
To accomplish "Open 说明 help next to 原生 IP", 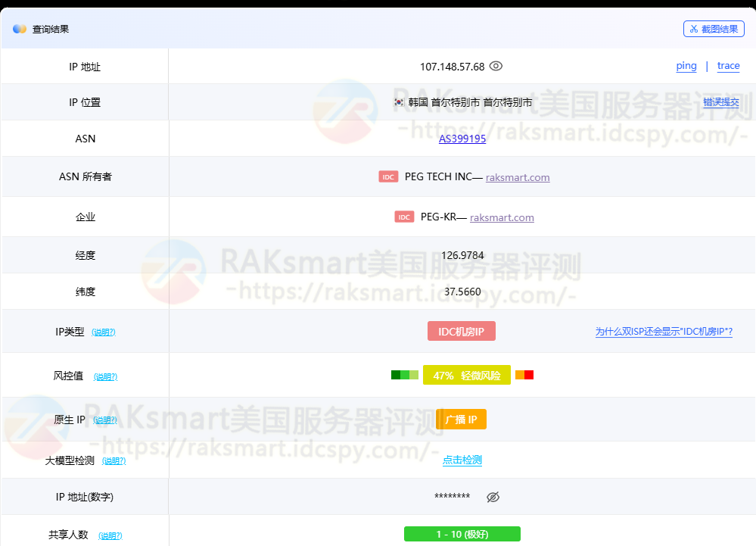I will tap(105, 420).
